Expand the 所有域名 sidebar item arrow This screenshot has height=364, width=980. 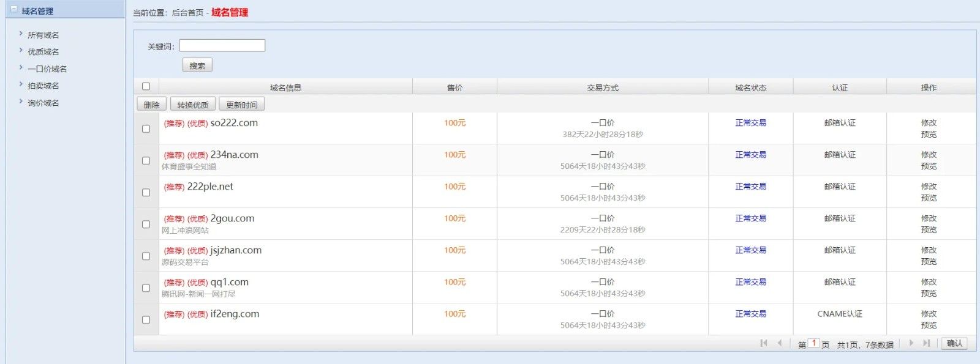[21, 34]
